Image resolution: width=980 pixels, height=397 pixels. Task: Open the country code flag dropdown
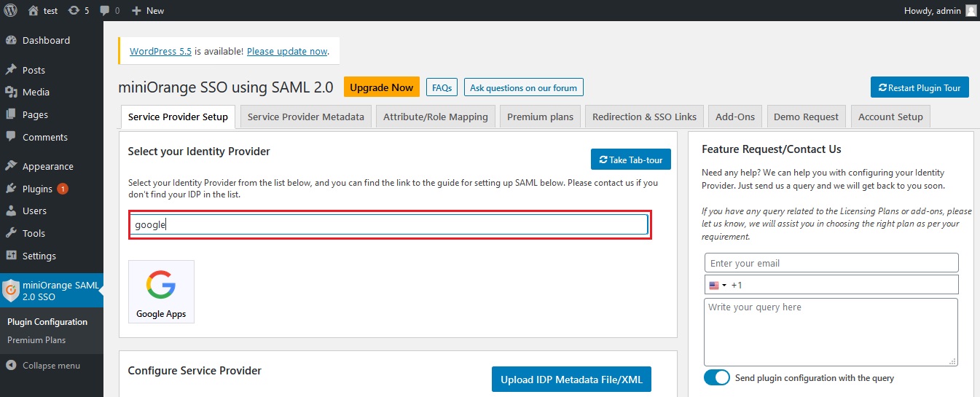718,285
